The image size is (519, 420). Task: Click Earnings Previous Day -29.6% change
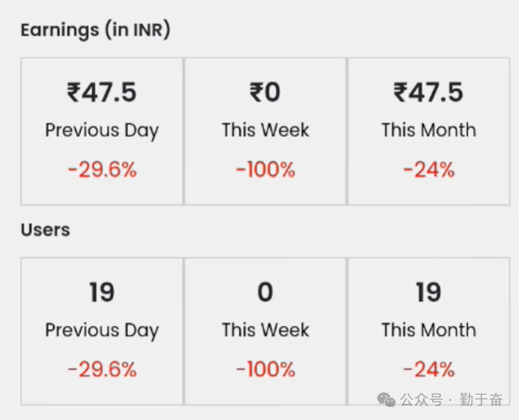point(101,170)
